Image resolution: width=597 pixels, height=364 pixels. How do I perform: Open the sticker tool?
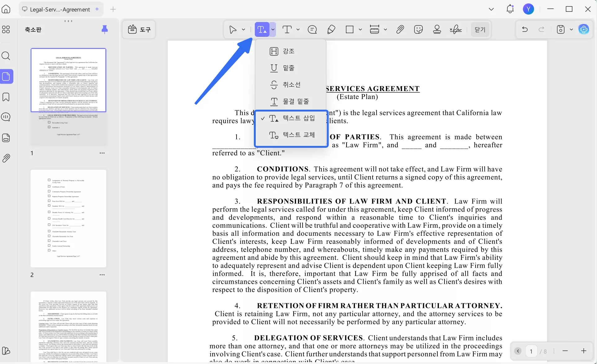(x=418, y=29)
